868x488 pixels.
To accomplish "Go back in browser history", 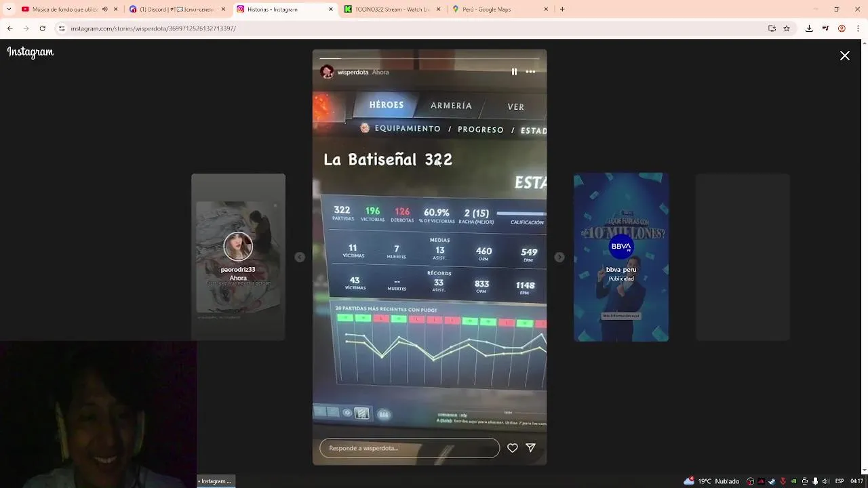I will point(9,28).
